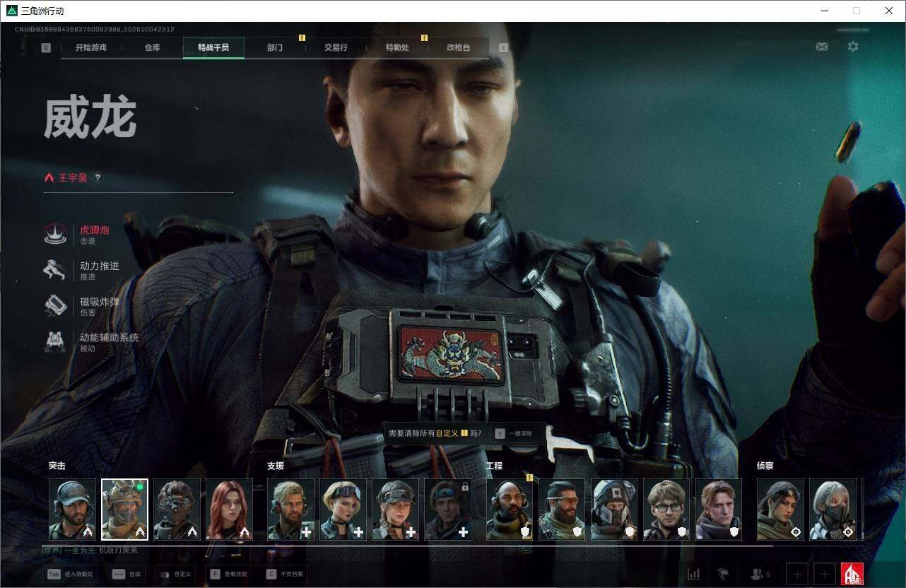
Task: Go to the 改枪台 tab
Action: pyautogui.click(x=458, y=47)
